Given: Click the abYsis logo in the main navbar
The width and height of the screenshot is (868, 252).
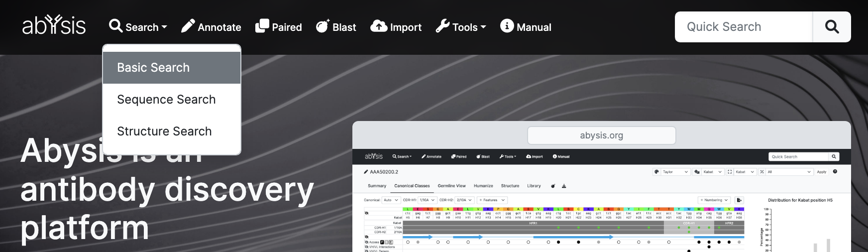Looking at the screenshot, I should 54,25.
